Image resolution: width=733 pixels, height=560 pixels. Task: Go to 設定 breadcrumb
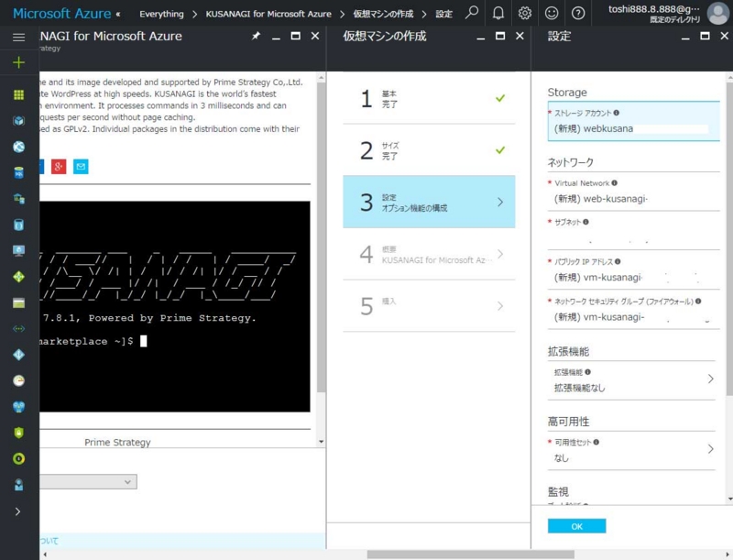click(444, 14)
